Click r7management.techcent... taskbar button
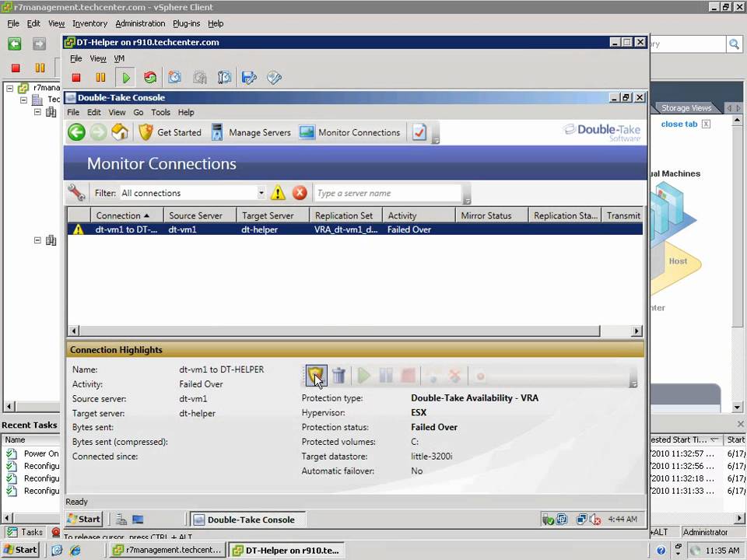 [167, 550]
